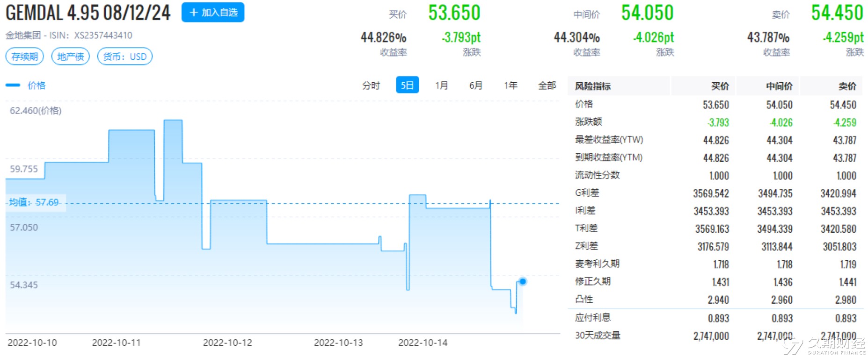Click the 货币: USD currency tag
The height and width of the screenshot is (357, 868).
125,57
